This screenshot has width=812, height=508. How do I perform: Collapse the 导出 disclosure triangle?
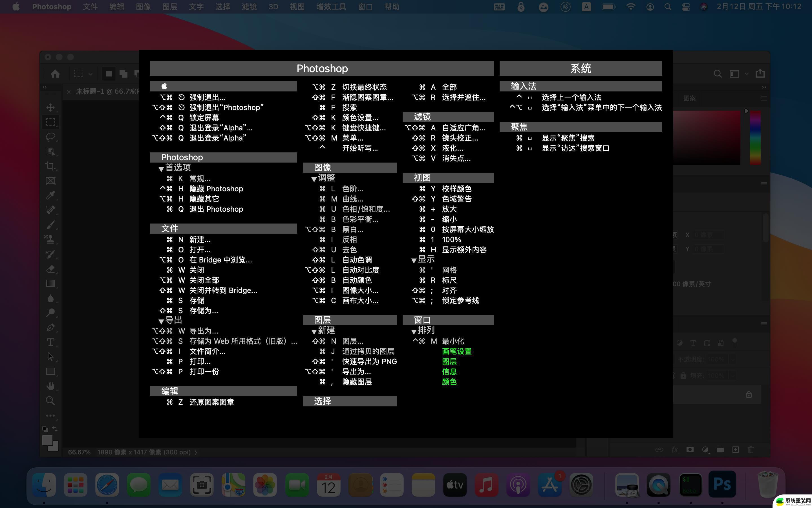click(161, 321)
